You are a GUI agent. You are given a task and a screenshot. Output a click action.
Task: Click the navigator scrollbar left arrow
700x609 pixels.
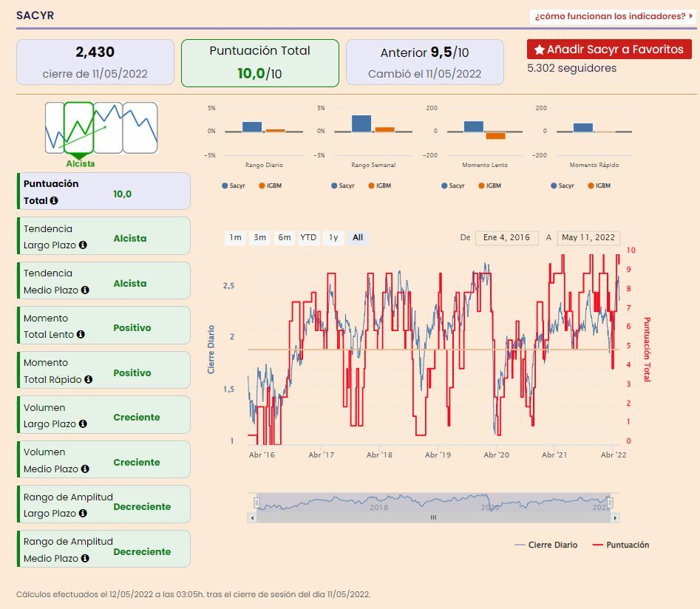pos(252,518)
